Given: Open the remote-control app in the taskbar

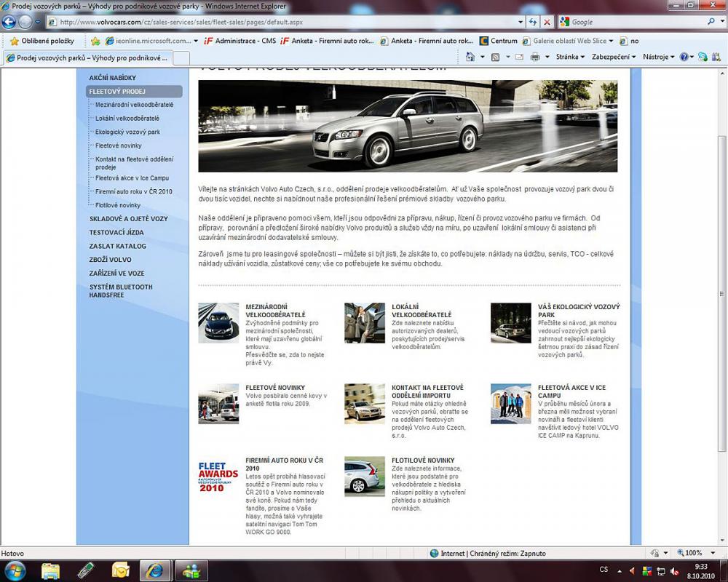Looking at the screenshot, I should click(85, 570).
